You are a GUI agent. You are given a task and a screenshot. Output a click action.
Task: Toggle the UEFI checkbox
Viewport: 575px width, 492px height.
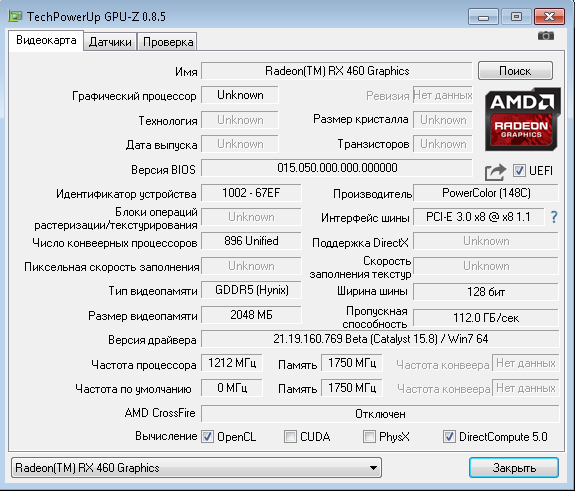click(x=519, y=170)
